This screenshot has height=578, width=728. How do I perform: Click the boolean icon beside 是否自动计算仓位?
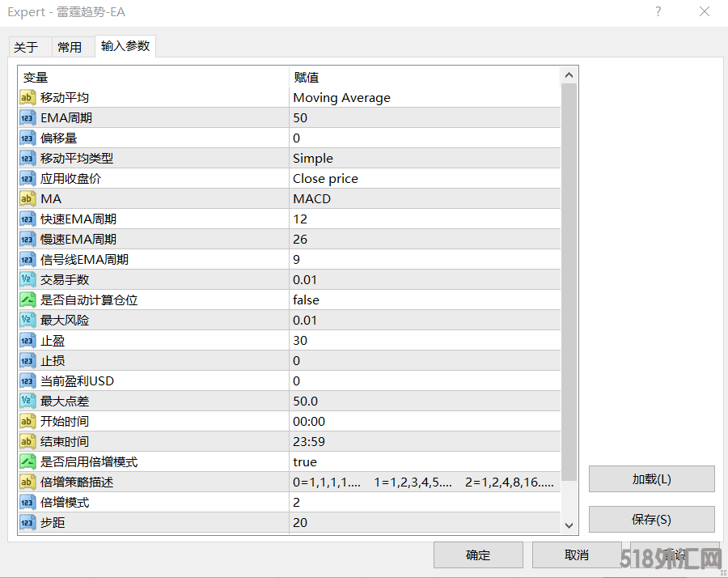point(27,300)
